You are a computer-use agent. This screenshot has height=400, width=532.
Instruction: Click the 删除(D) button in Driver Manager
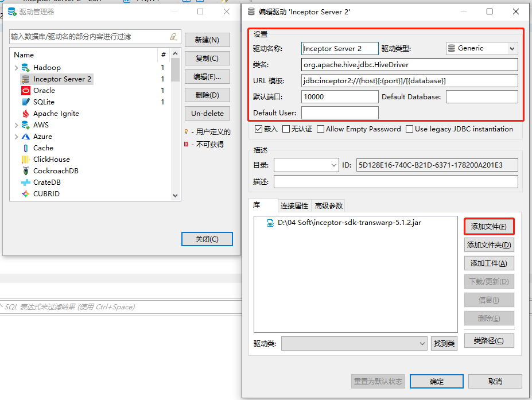(x=207, y=95)
